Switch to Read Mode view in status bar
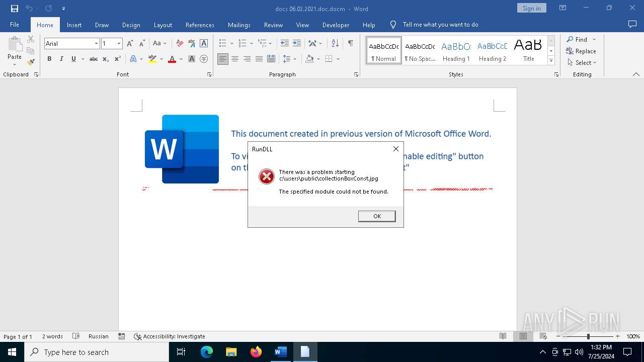Viewport: 644px width, 362px height. point(503,336)
